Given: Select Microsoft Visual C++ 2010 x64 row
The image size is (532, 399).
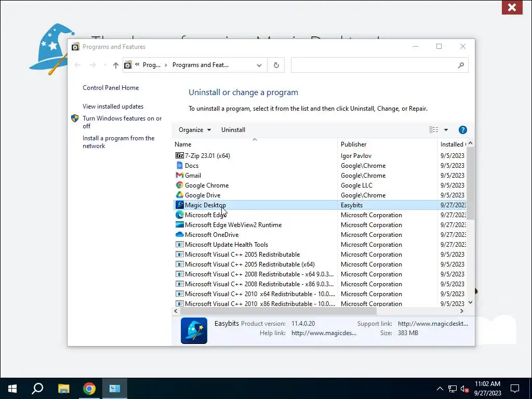Looking at the screenshot, I should coord(260,294).
